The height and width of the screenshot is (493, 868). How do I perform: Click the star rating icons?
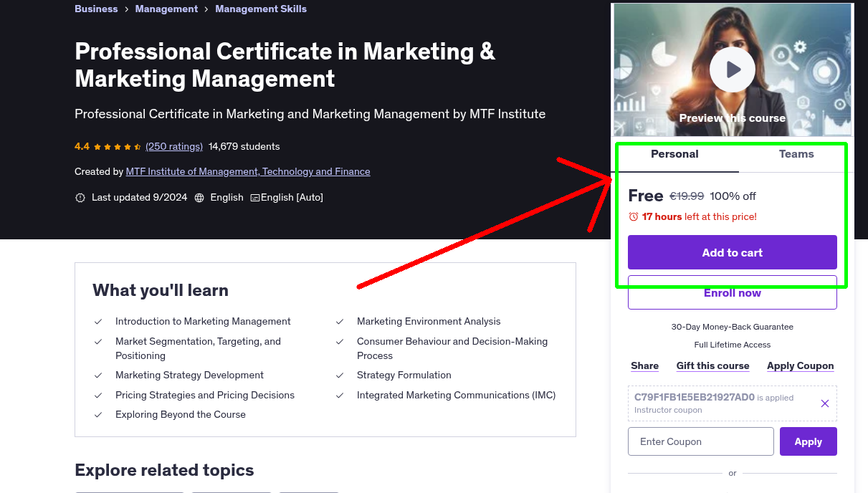point(118,147)
